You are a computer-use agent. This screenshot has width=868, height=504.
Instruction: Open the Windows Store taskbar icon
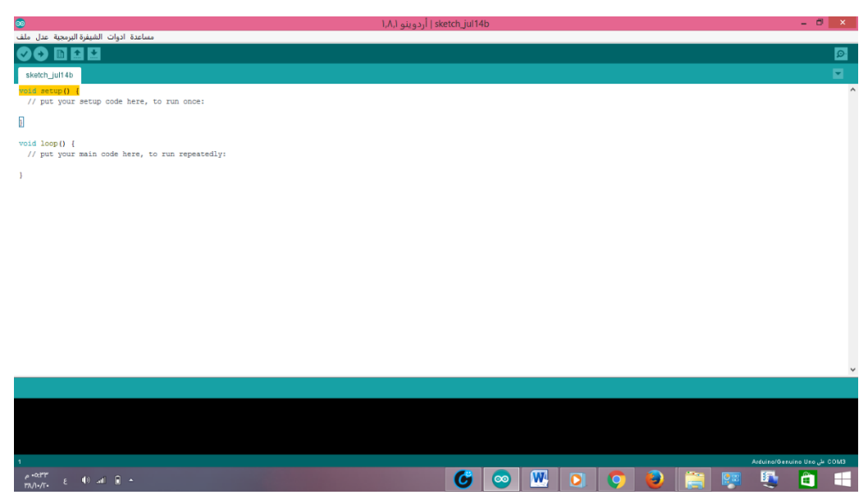[808, 479]
